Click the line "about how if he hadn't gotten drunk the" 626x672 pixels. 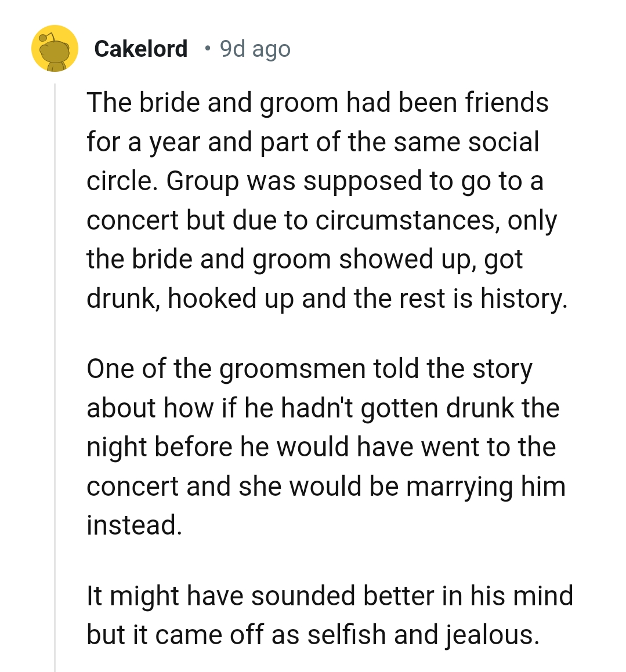pos(323,408)
